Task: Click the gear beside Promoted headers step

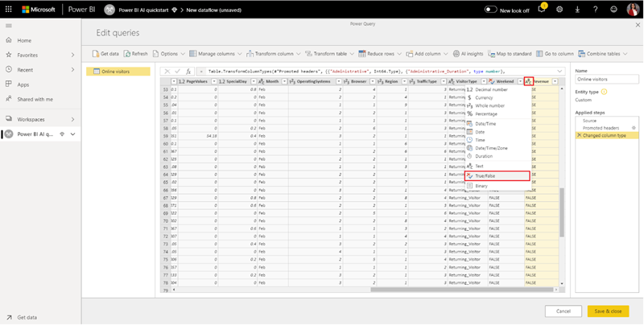Action: click(634, 128)
